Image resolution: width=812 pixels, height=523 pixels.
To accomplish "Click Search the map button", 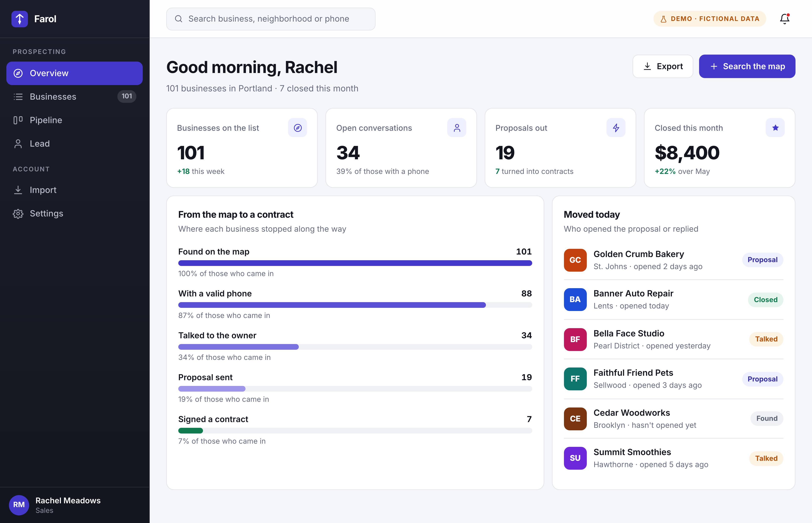I will (747, 66).
